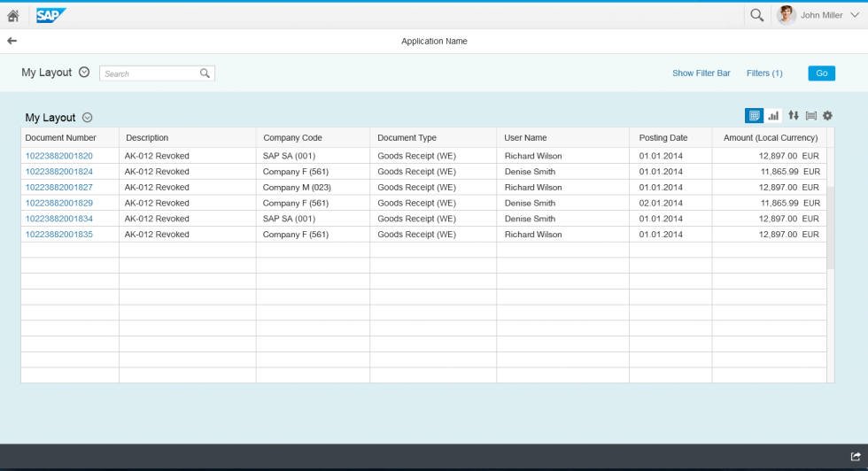Open document 10223882001820

coord(59,156)
